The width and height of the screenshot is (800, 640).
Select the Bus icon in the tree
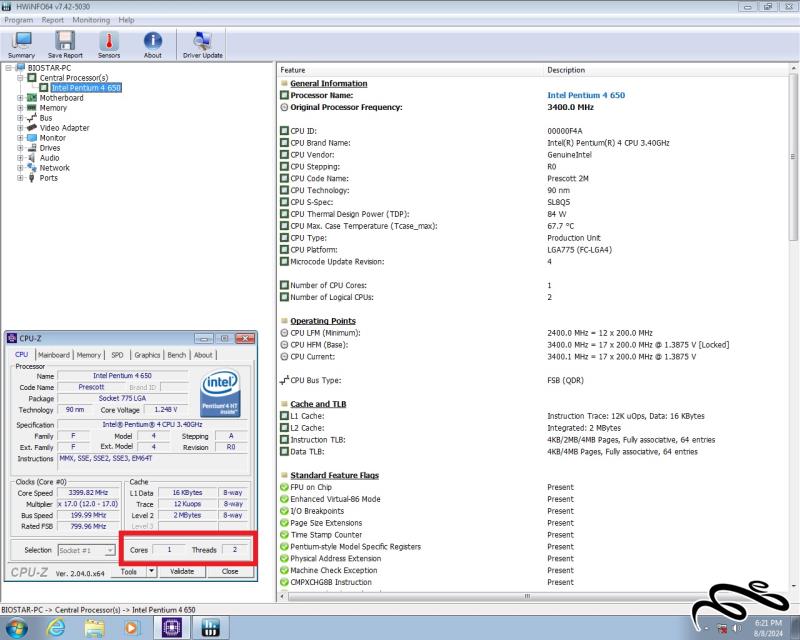32,118
